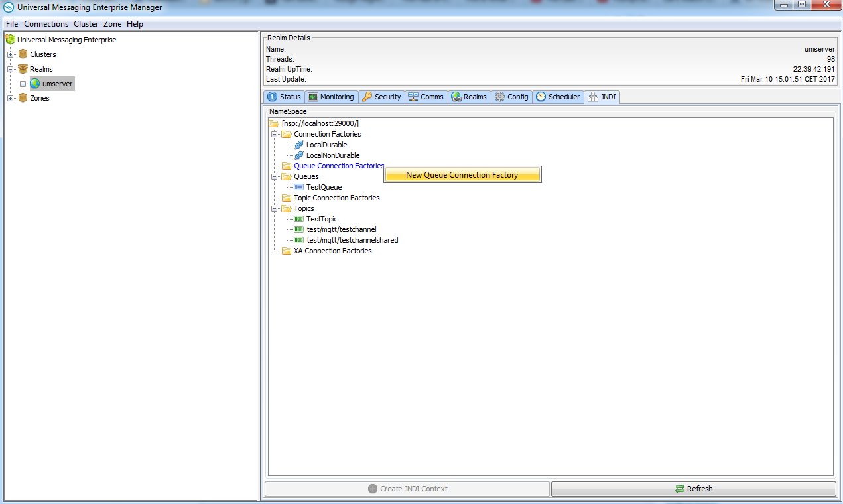Click the JNDI tab tree icon
This screenshot has height=504, width=843.
593,97
